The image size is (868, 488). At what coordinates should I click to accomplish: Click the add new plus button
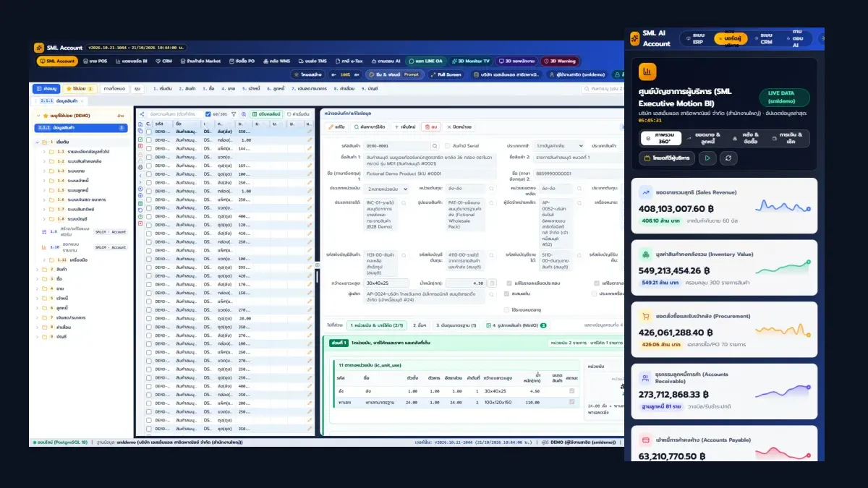pyautogui.click(x=404, y=127)
